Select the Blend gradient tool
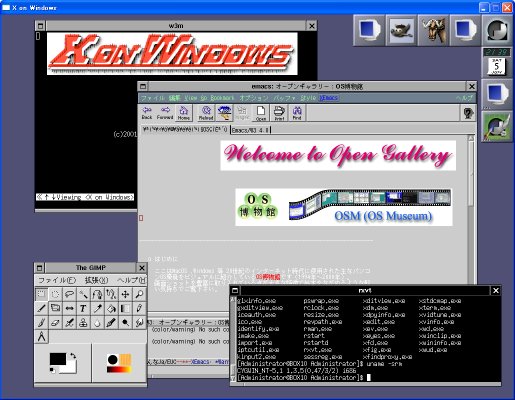Viewport: 515px width, 400px height. [x=125, y=308]
